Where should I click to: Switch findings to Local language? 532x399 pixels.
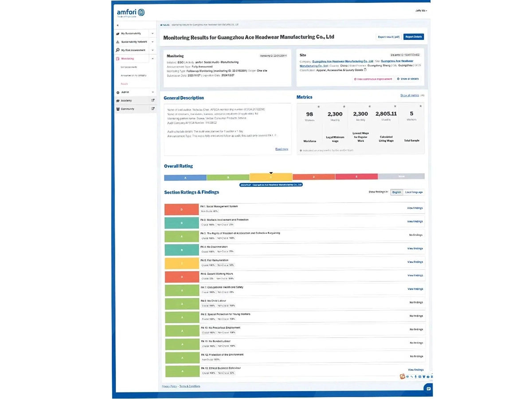[x=414, y=192]
